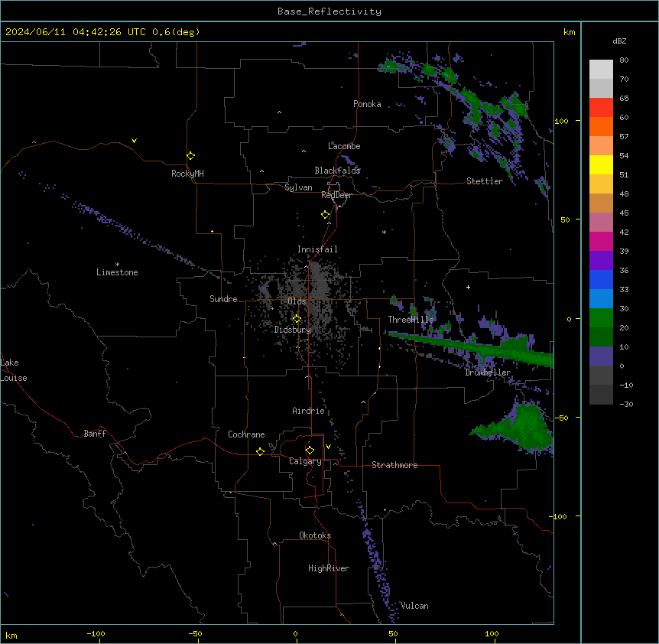Click the Stettler town label
Image resolution: width=659 pixels, height=644 pixels.
click(485, 181)
